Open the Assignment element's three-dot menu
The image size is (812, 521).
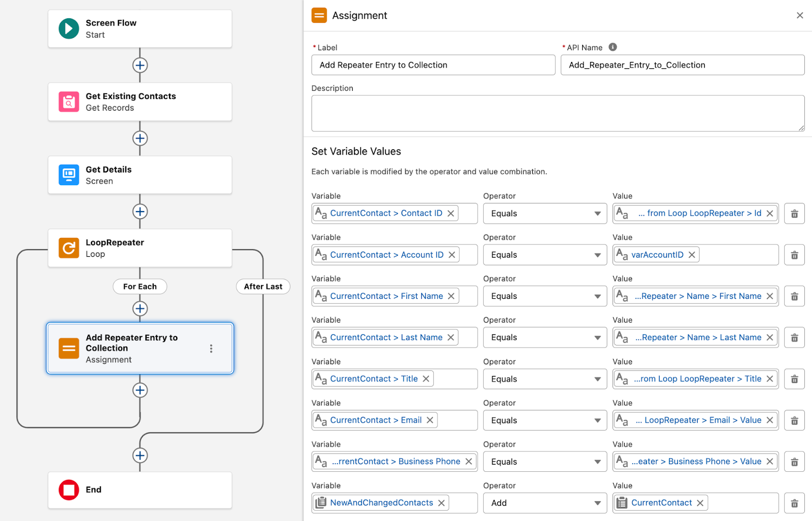(211, 349)
